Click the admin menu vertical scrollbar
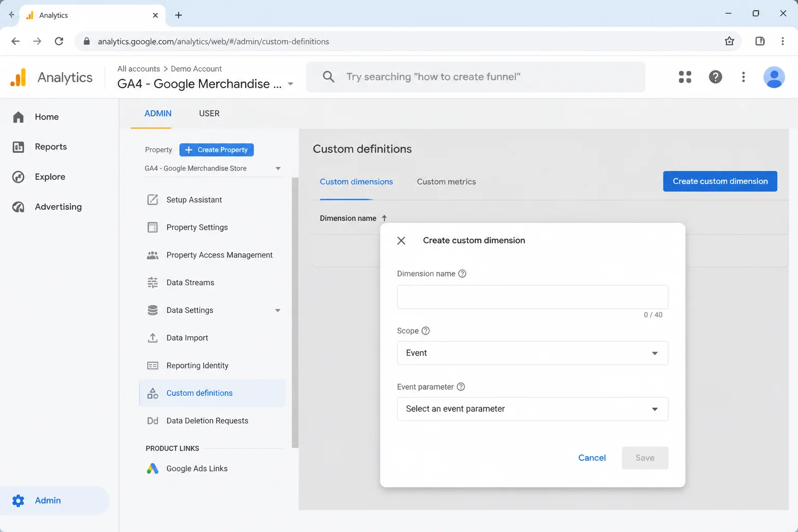Screen dimensions: 798x532 295,312
